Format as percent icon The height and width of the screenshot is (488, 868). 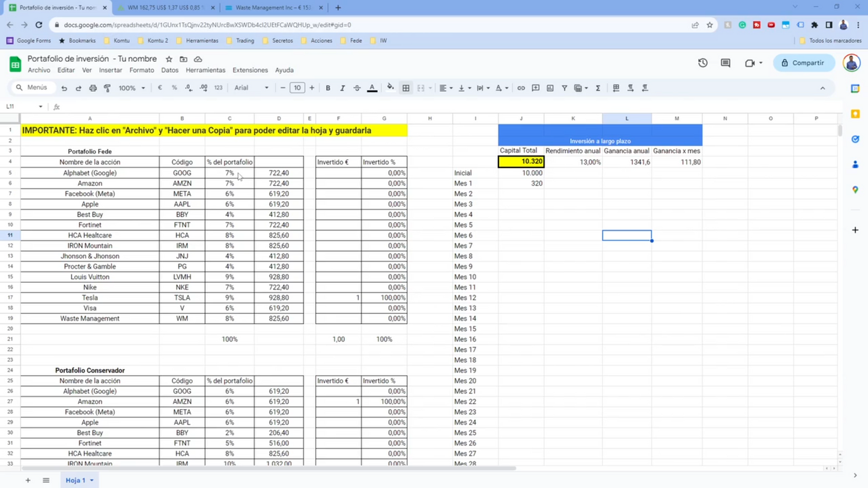point(174,88)
